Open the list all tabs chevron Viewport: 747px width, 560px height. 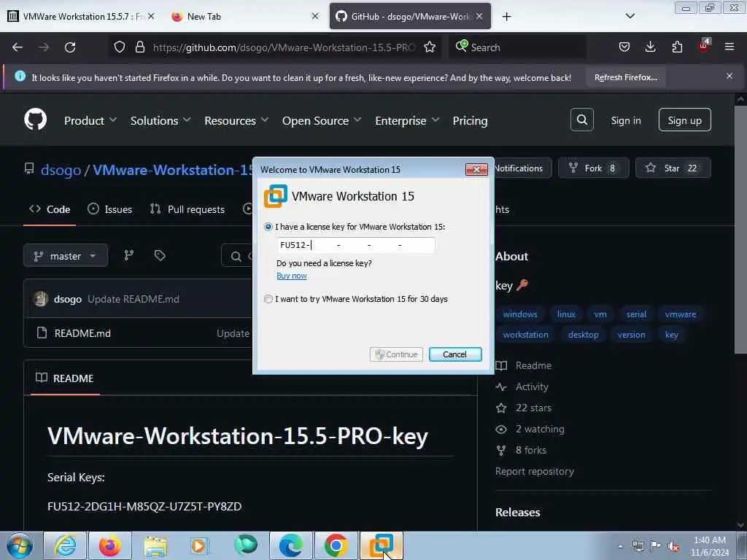tap(630, 16)
